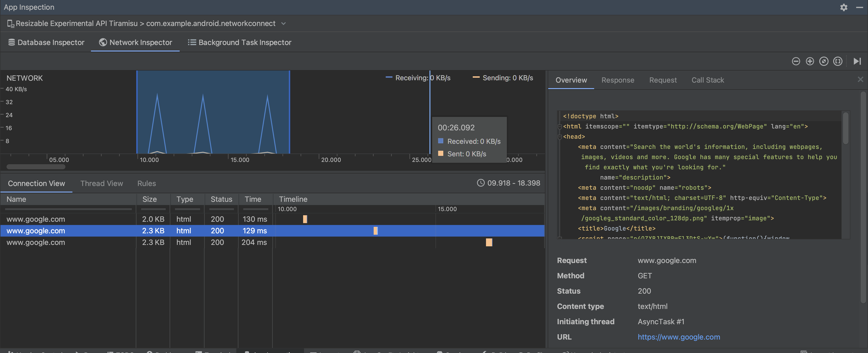
Task: Click the App Inspection settings gear icon
Action: tap(844, 7)
